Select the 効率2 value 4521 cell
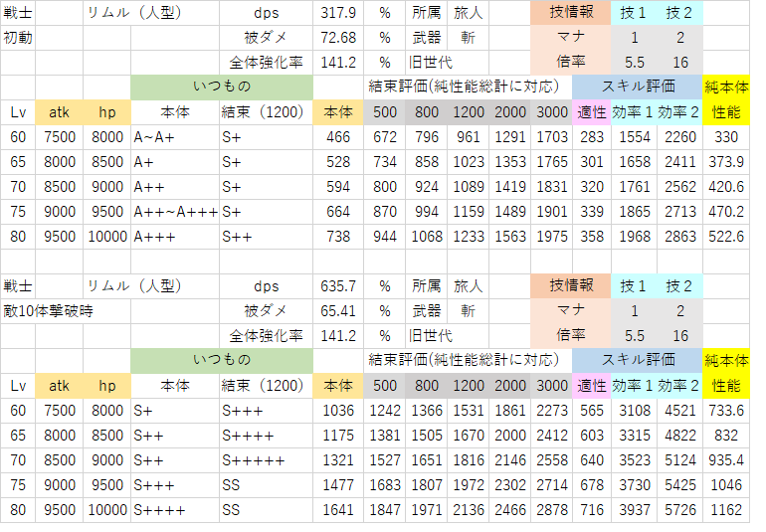This screenshot has height=532, width=766. [x=680, y=411]
